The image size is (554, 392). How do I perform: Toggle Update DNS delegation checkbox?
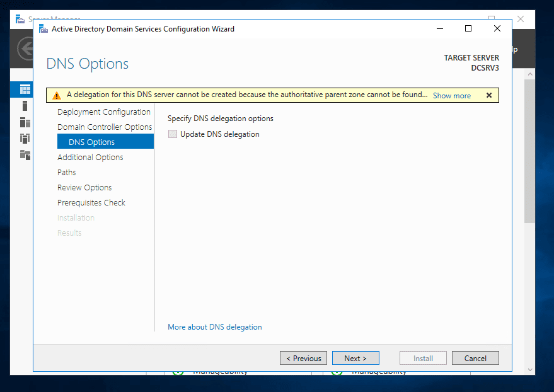[x=173, y=134]
